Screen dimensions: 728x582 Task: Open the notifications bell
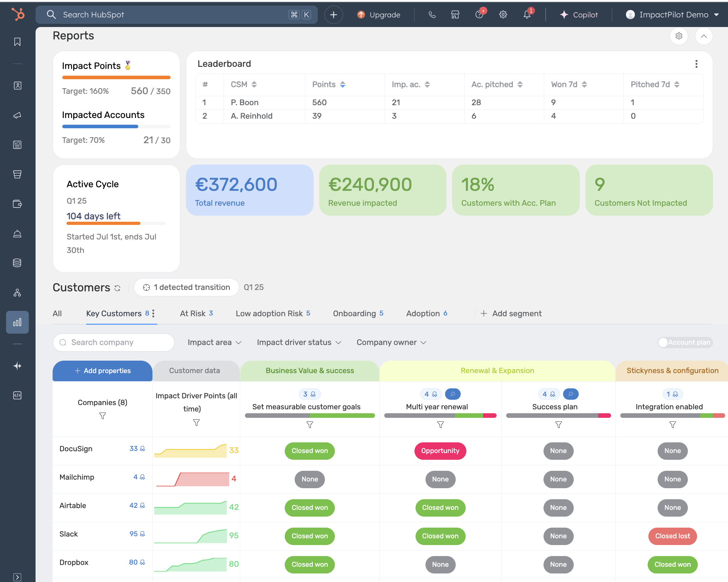point(527,15)
